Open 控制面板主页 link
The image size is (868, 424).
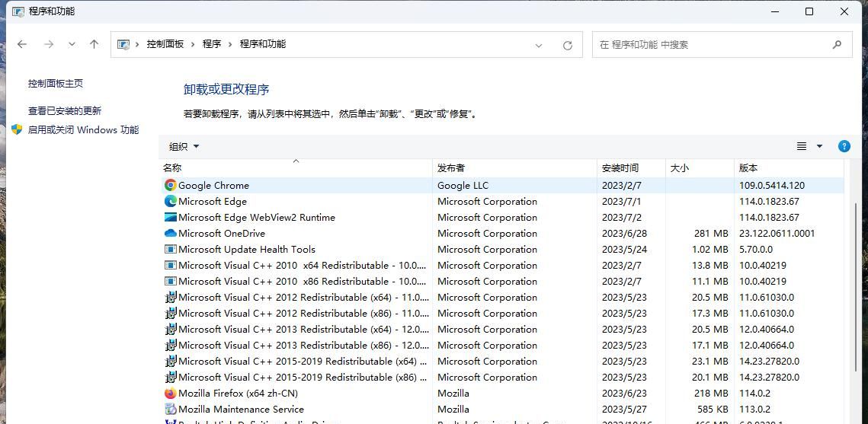(56, 84)
